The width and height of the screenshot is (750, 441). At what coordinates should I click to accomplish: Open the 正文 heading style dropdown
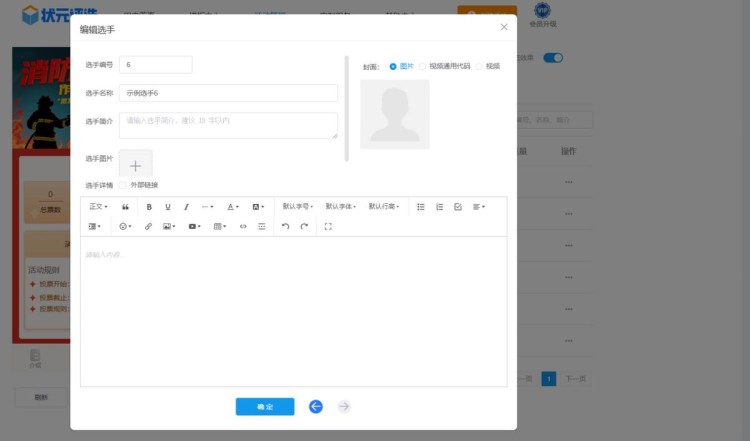point(98,207)
